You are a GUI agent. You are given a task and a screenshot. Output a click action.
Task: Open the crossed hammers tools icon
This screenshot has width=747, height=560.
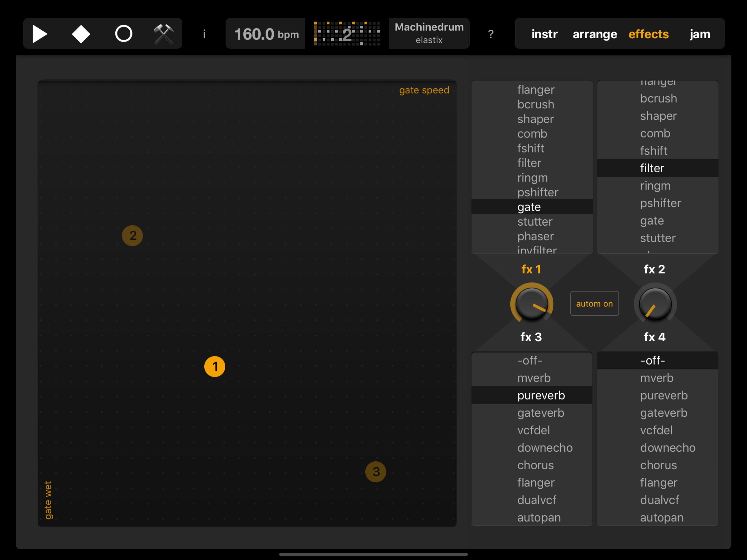coord(164,34)
